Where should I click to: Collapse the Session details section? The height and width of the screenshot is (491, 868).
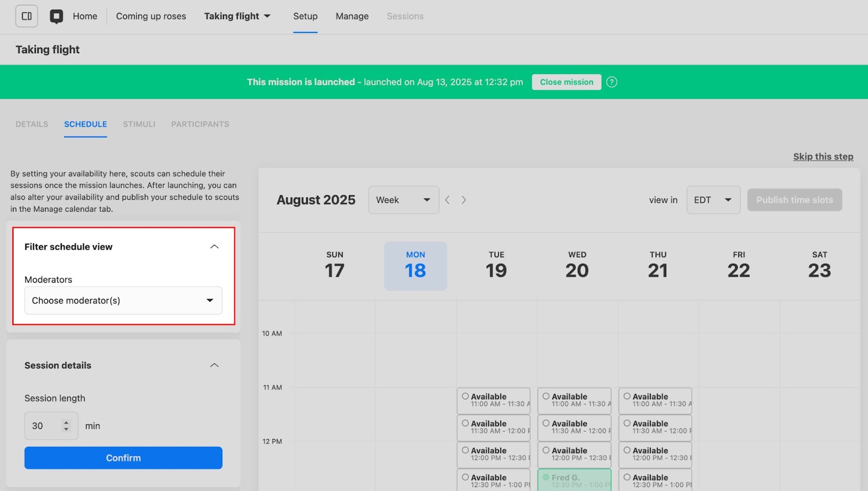[214, 365]
